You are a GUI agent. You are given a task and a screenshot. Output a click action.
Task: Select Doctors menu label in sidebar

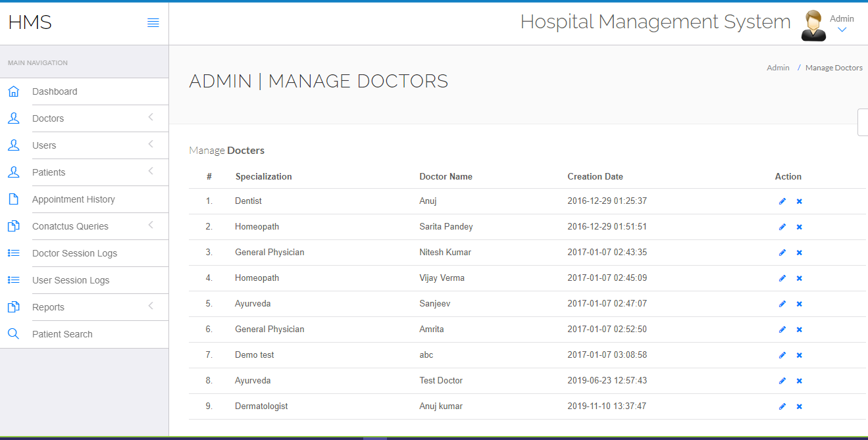coord(48,118)
